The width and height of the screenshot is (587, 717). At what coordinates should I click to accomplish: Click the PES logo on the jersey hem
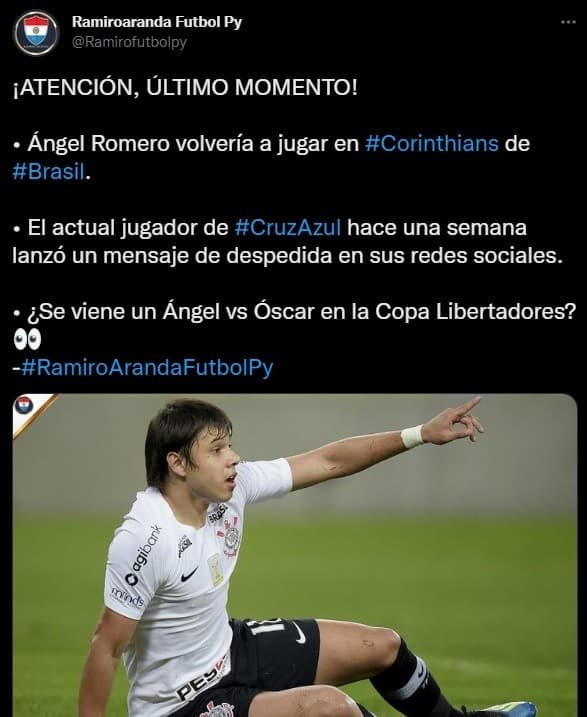(x=201, y=679)
